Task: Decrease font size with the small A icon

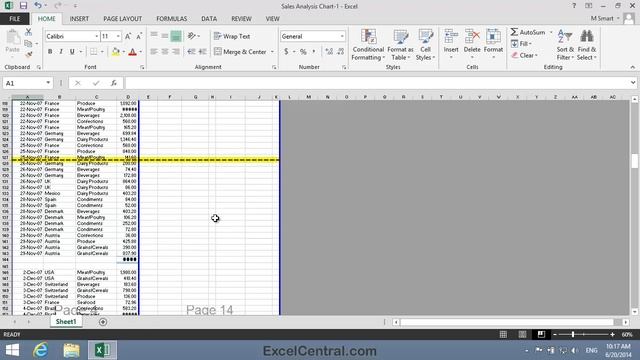Action: pos(139,36)
